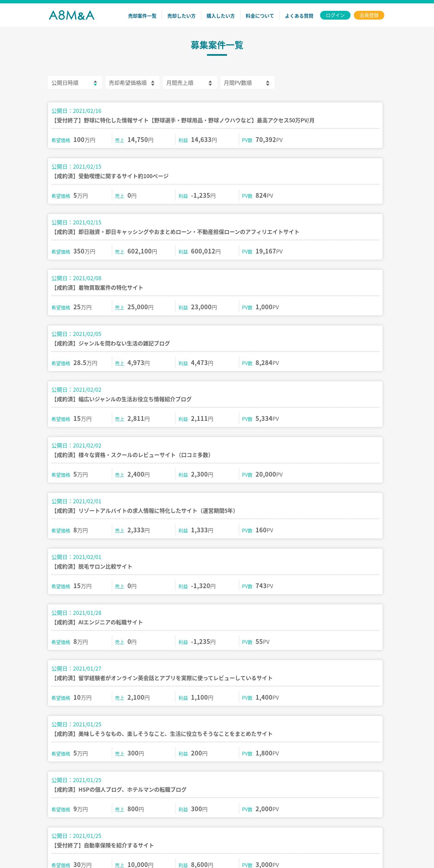Click the 利益 23,000円 value

pos(198,307)
